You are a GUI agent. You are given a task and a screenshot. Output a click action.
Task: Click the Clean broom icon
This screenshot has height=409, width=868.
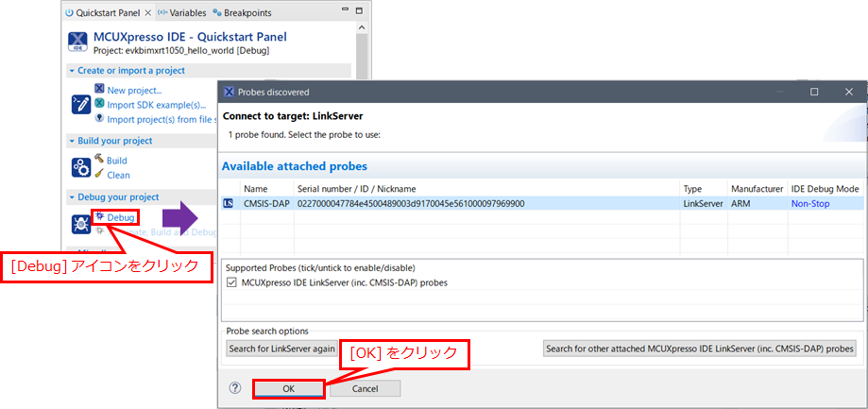[99, 173]
